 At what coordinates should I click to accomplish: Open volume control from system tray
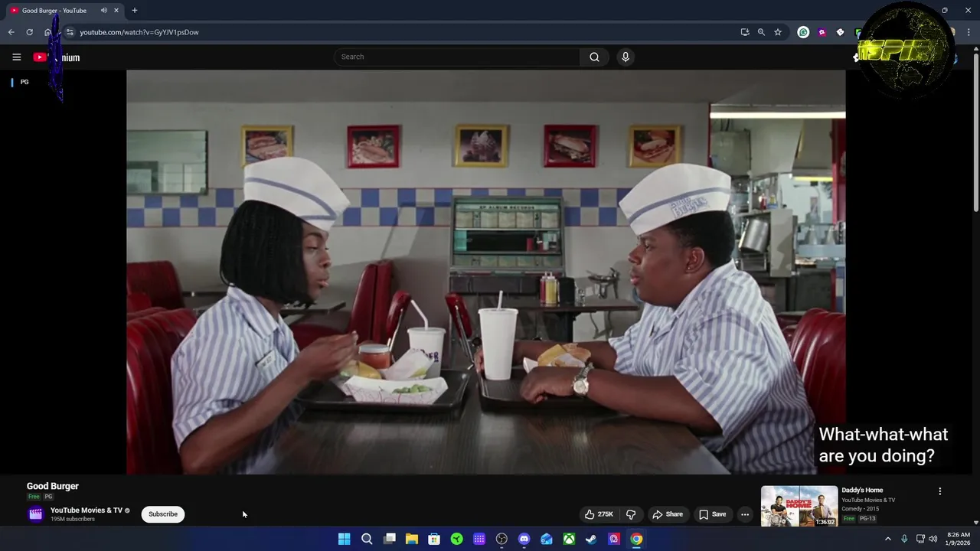(933, 539)
